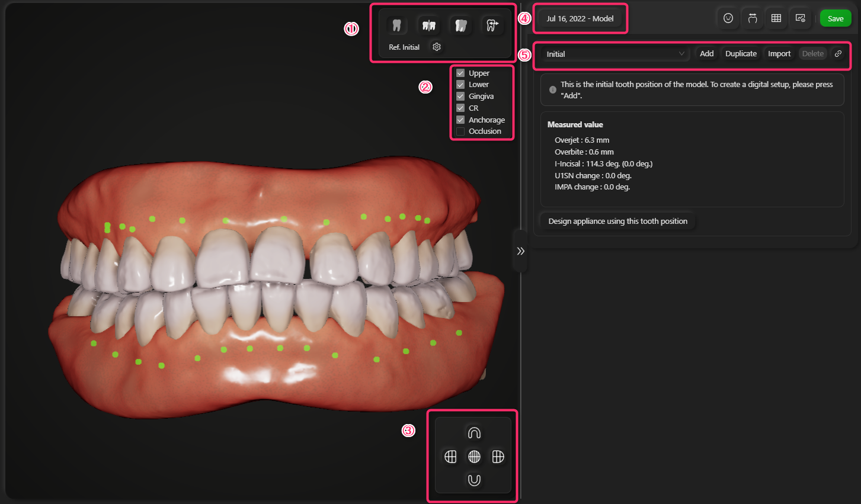
Task: Uncheck the Lower checkbox
Action: click(x=460, y=85)
